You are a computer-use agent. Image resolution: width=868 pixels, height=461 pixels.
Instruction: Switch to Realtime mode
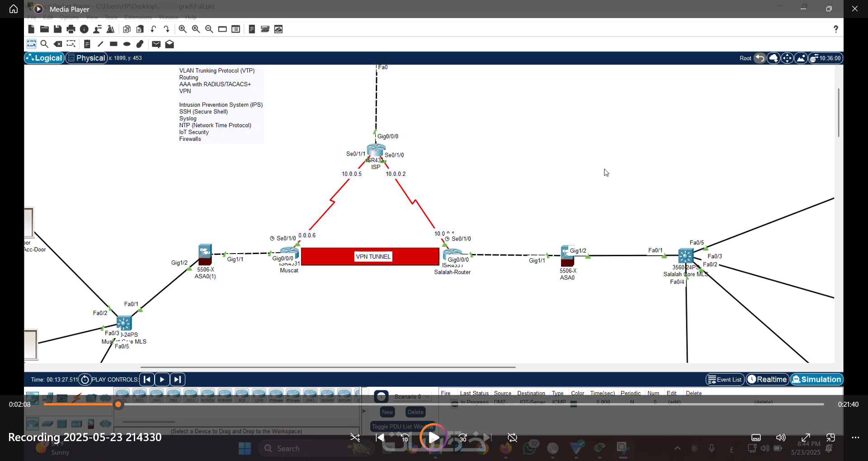coord(768,380)
